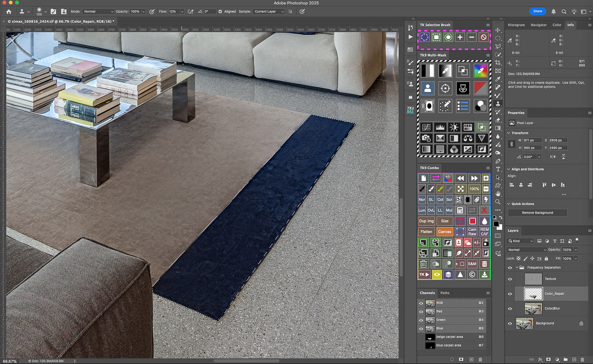This screenshot has height=364, width=593.
Task: Open the TK9 Combo panel menu
Action: coord(488,168)
